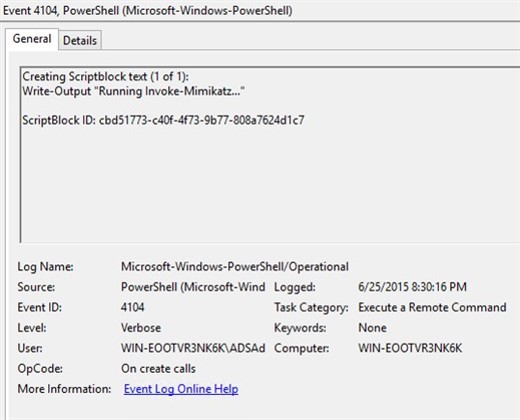Select the User value WIN-EOOTVR3NK6K\ADSAd
The image size is (520, 420).
click(193, 348)
